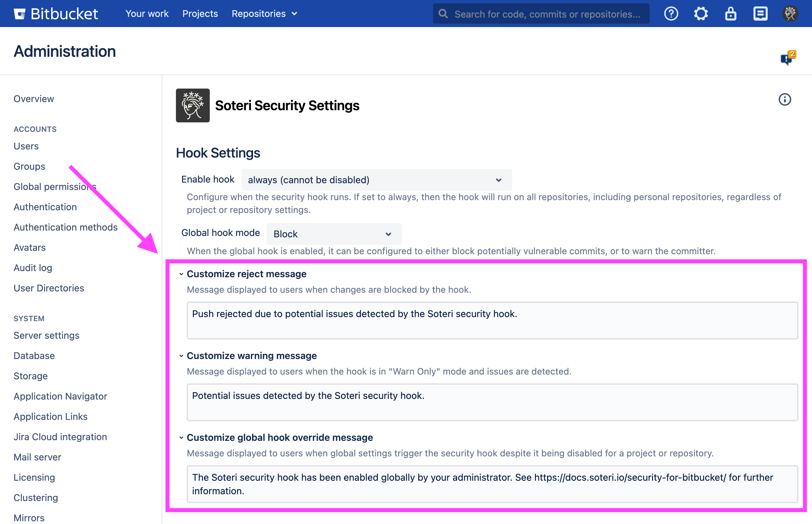This screenshot has width=812, height=524.
Task: Open your profile avatar menu
Action: tap(790, 14)
